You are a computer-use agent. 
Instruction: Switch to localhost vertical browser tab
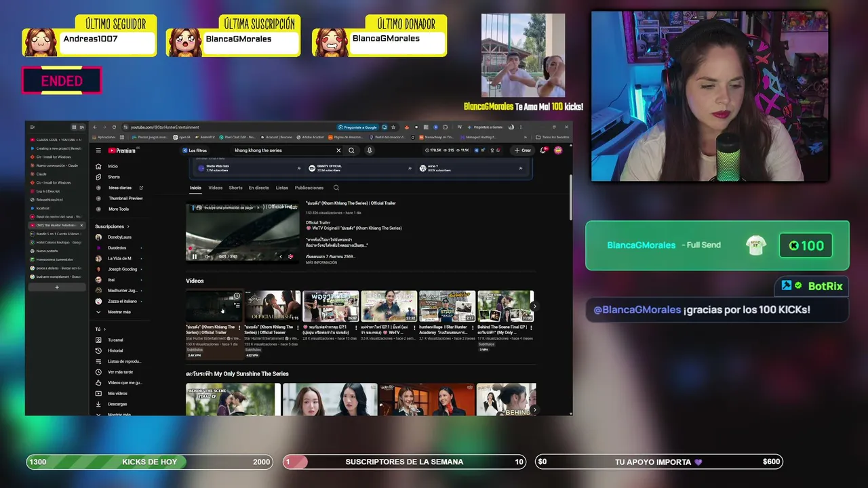coord(57,208)
